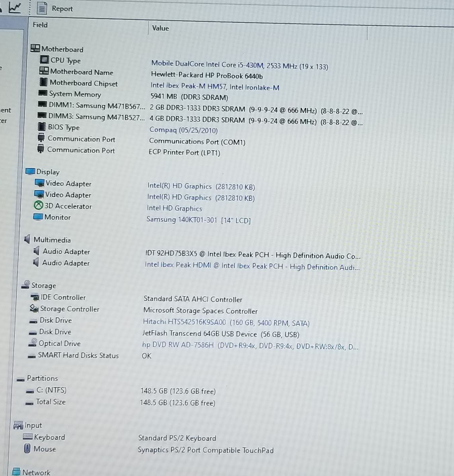Click the Display section monitor icon
This screenshot has width=454, height=476.
pos(30,171)
